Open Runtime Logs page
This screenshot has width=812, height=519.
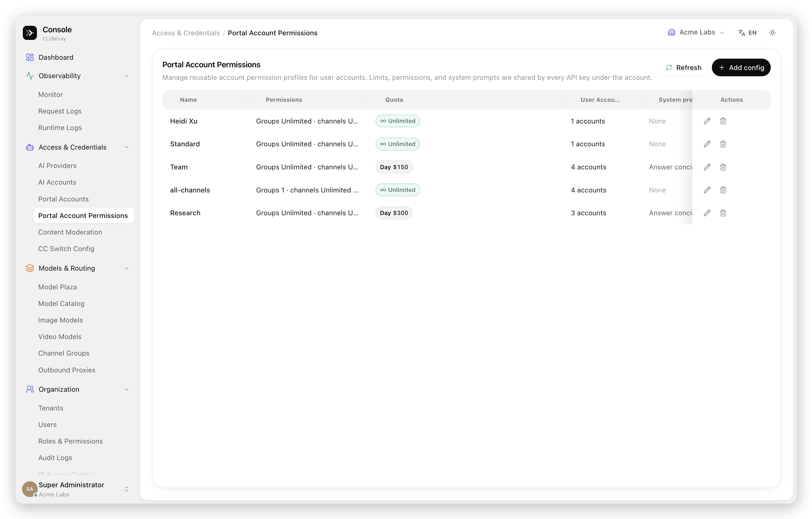[x=60, y=128]
